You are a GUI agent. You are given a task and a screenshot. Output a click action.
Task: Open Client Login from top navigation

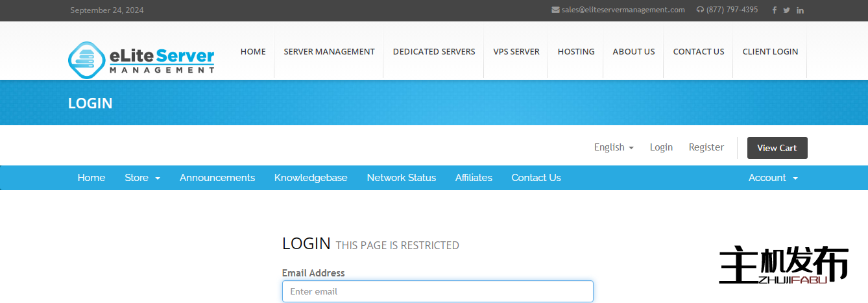[770, 52]
